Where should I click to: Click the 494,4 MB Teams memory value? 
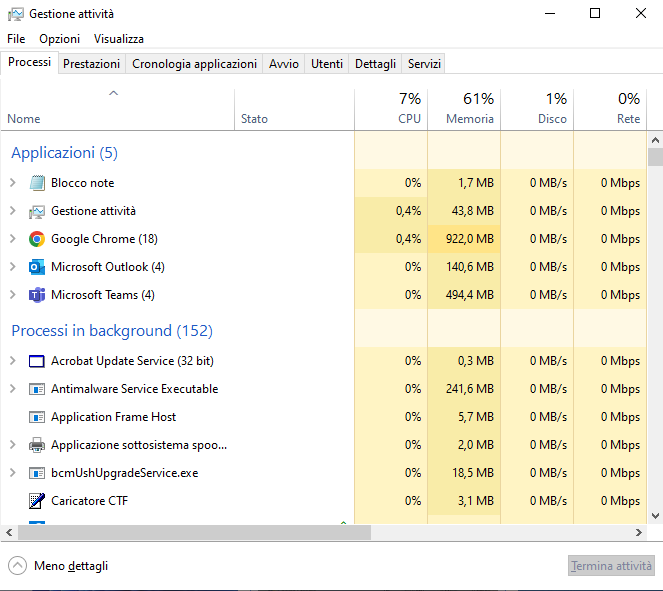tap(469, 295)
